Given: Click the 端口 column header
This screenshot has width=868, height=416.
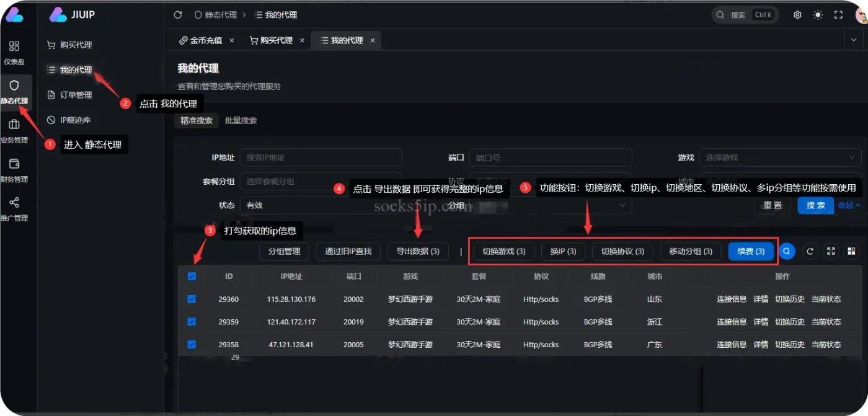Looking at the screenshot, I should click(353, 277).
